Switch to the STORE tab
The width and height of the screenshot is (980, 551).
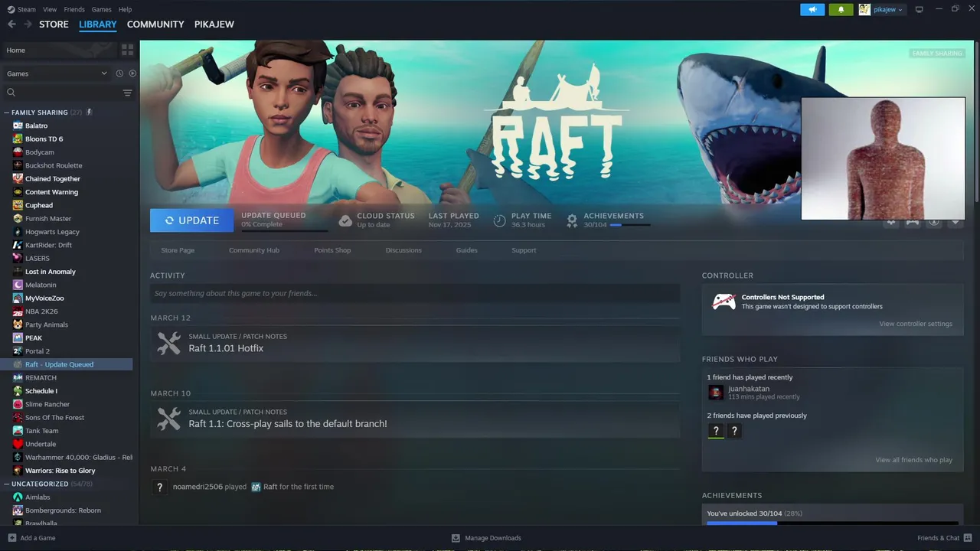pos(54,24)
